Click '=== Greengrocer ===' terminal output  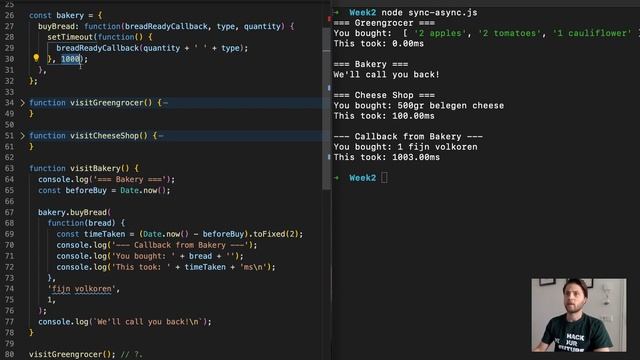coord(384,23)
